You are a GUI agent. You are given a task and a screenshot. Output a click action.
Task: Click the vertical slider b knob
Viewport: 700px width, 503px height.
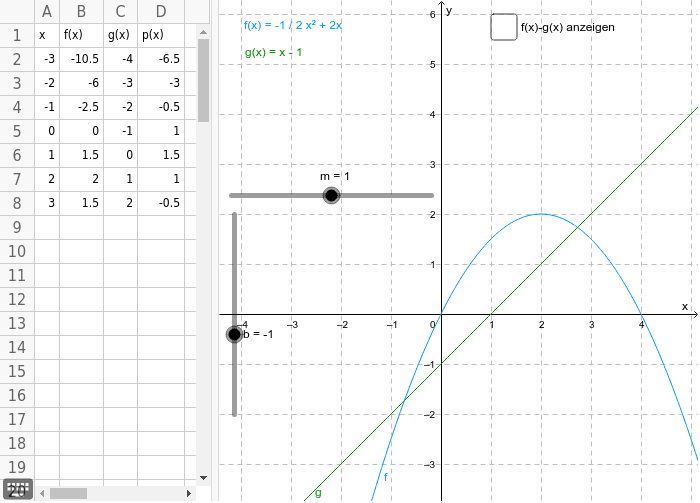pos(234,334)
